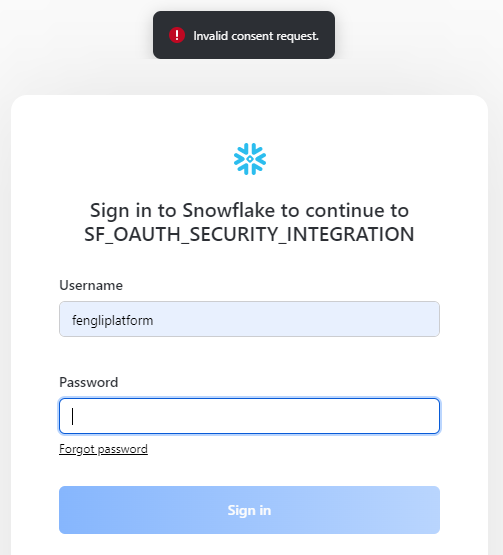
Task: Submit the login form with Sign in
Action: 249,510
